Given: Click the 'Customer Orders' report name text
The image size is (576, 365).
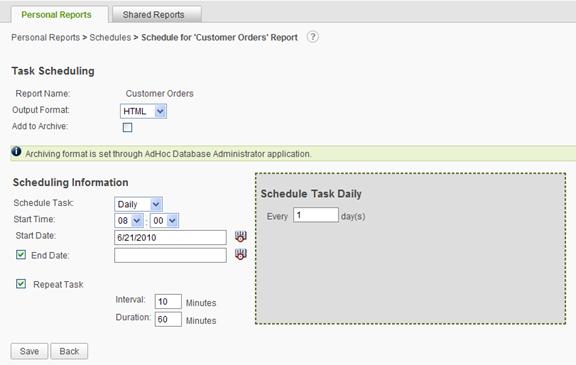Looking at the screenshot, I should pyautogui.click(x=159, y=94).
